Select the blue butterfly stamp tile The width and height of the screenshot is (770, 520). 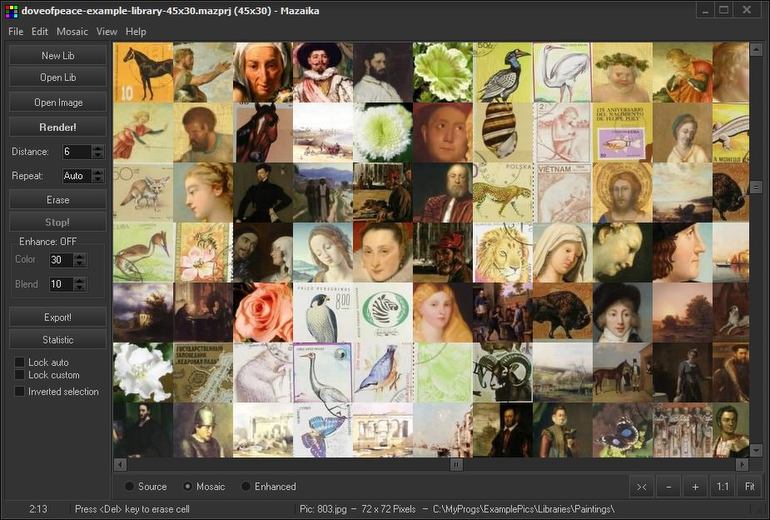coord(323,430)
